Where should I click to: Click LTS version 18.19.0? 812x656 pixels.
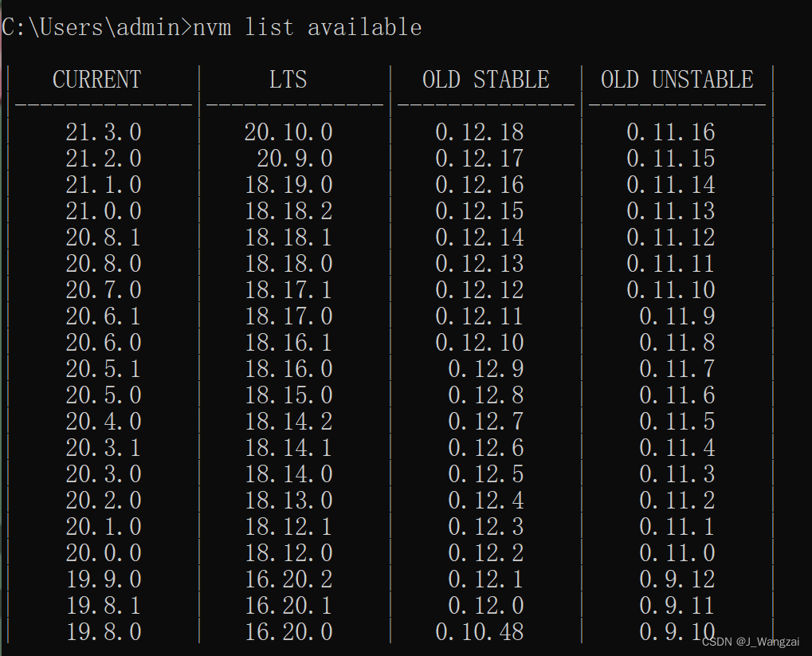pyautogui.click(x=288, y=185)
